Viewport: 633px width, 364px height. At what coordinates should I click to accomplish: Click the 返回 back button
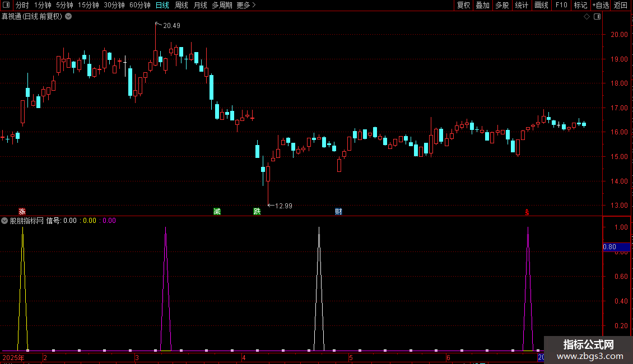pyautogui.click(x=621, y=5)
